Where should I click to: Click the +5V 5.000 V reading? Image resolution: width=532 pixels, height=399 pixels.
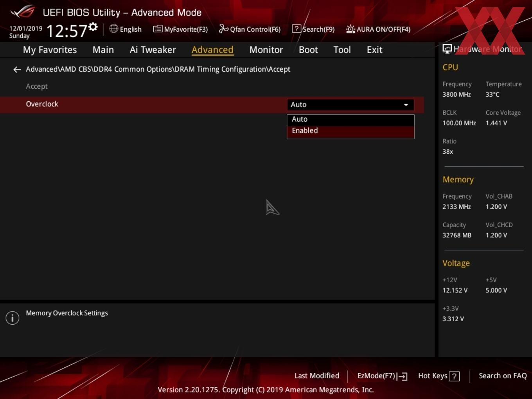(x=496, y=290)
